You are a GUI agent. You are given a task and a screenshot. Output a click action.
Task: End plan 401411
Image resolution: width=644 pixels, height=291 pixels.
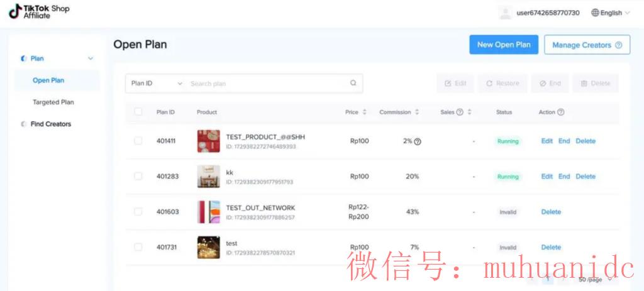pyautogui.click(x=564, y=141)
